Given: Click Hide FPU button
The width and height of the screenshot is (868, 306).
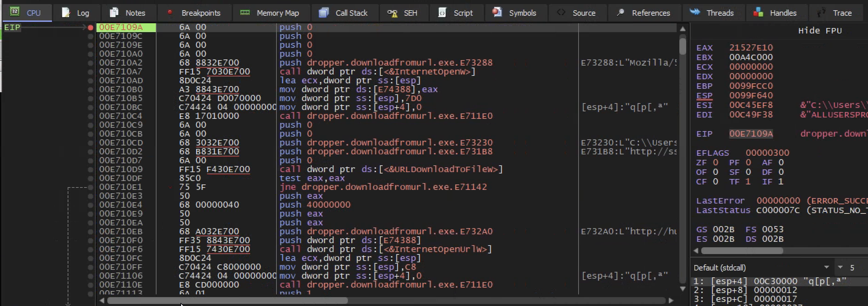Looking at the screenshot, I should pos(820,31).
